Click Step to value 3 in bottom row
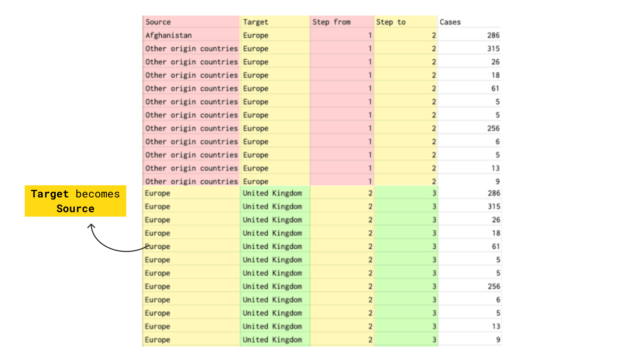Screen dimensions: 644x362 [x=434, y=340]
